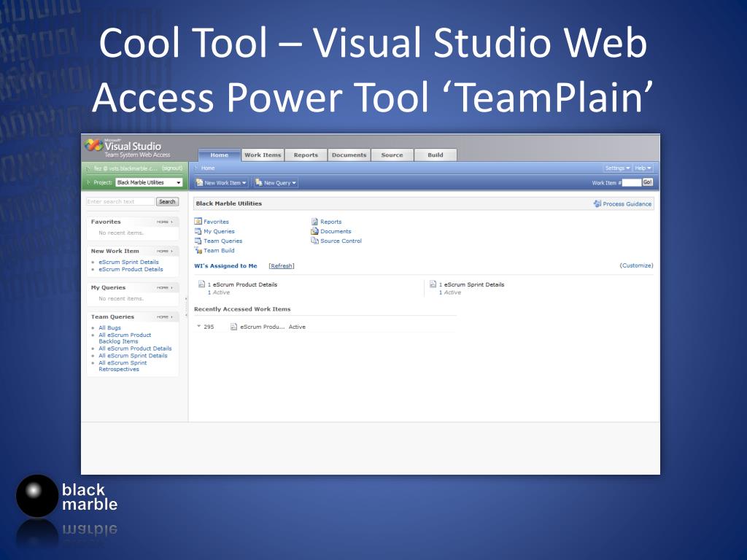Select 'eScrum Produ...' recently accessed item

click(x=263, y=327)
